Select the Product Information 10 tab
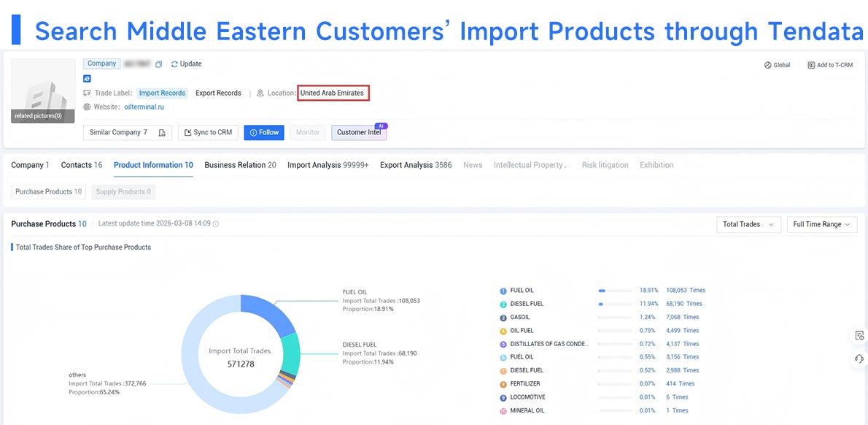868x425 pixels. click(153, 165)
